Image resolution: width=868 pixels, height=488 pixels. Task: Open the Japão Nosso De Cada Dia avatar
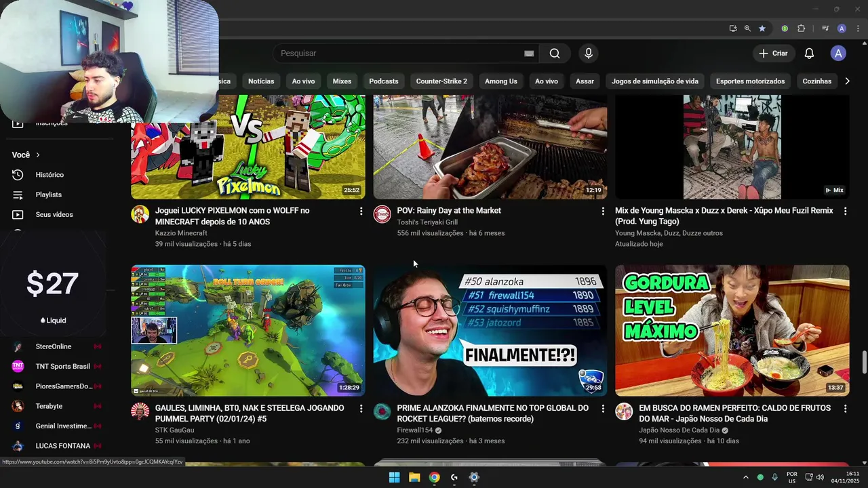point(624,411)
